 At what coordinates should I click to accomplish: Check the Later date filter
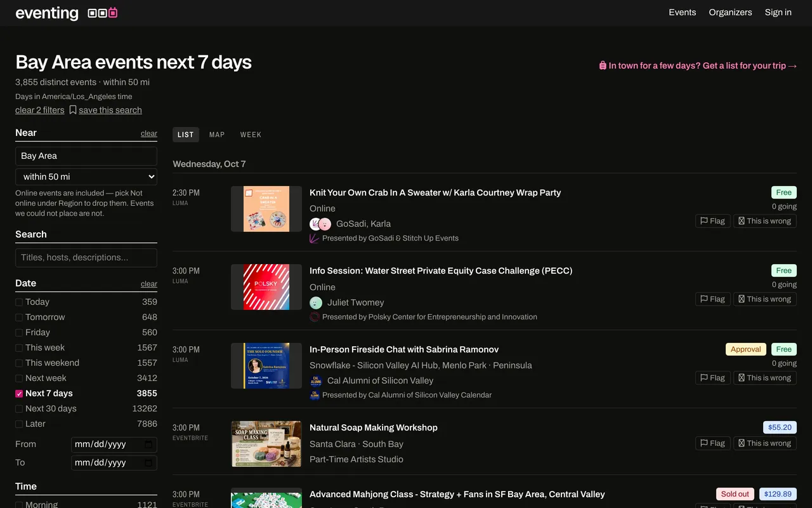tap(19, 424)
